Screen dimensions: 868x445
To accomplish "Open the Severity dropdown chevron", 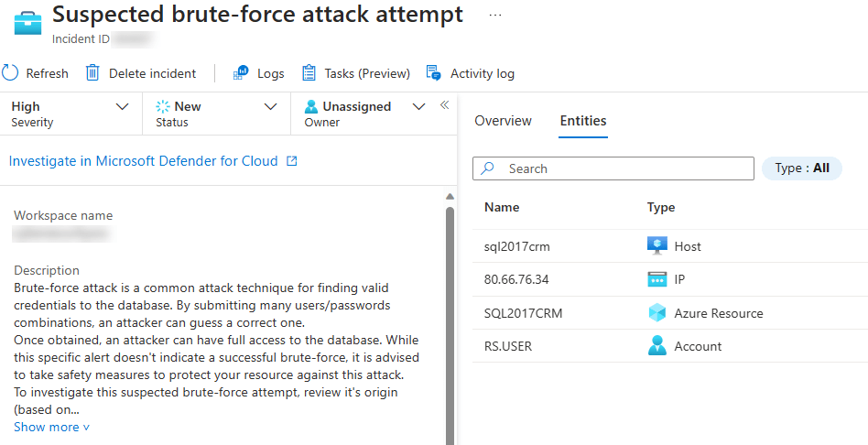I will point(122,106).
